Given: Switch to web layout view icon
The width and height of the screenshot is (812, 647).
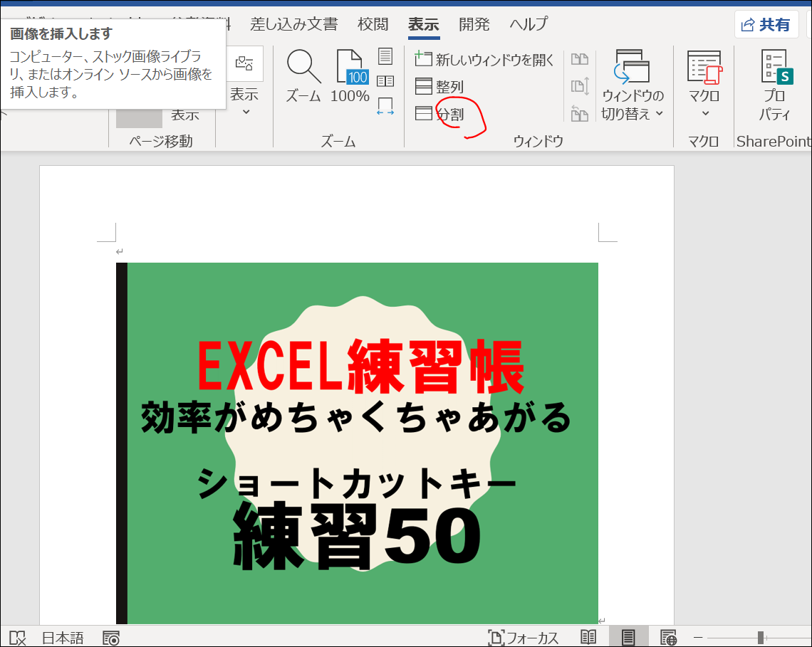Looking at the screenshot, I should click(x=668, y=637).
